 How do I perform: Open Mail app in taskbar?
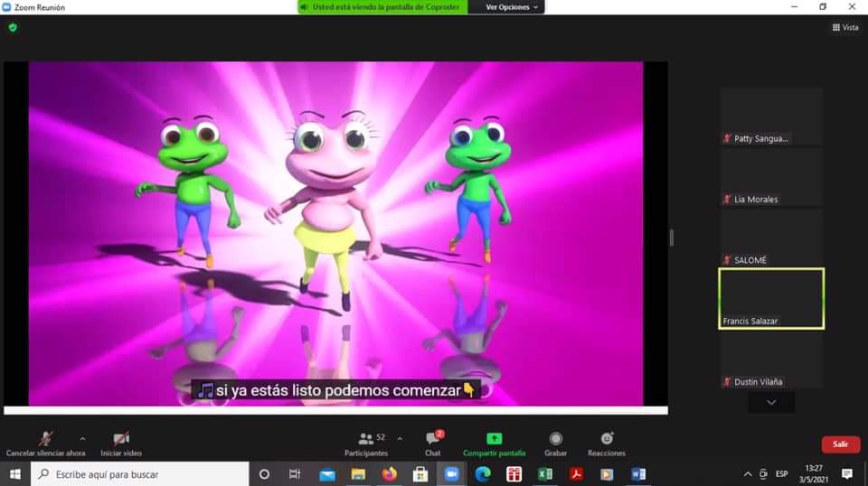(x=327, y=474)
